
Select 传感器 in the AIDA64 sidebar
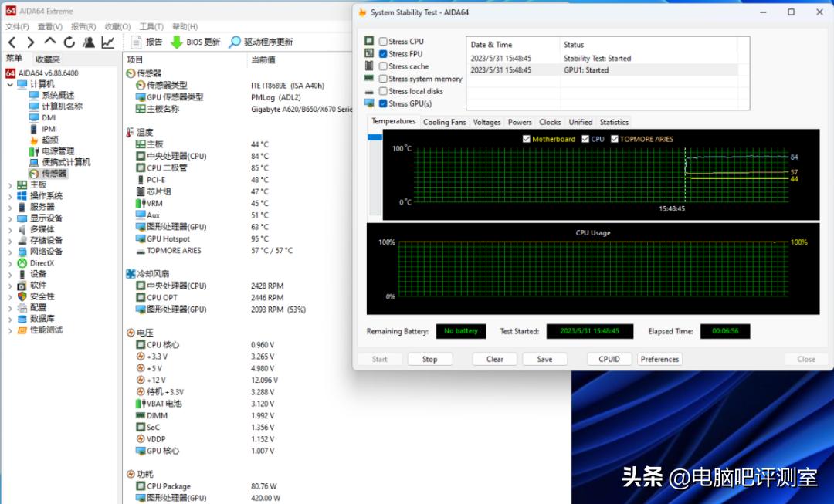pyautogui.click(x=46, y=173)
